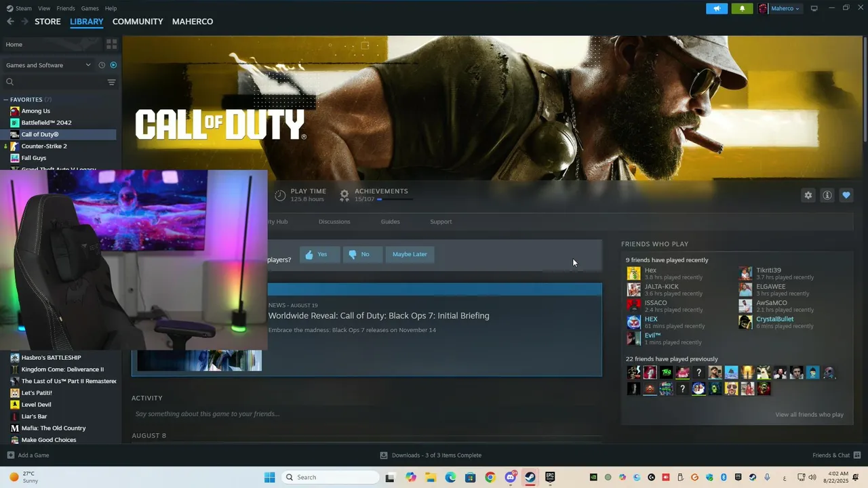The height and width of the screenshot is (488, 868).
Task: Show game info icon
Action: click(827, 195)
